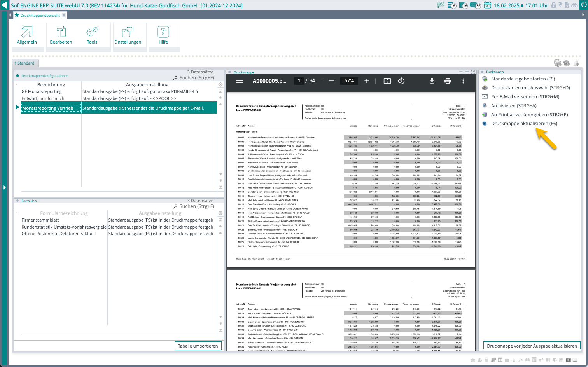Download the PDF from the viewer toolbar
Image resolution: width=588 pixels, height=367 pixels.
[x=432, y=81]
